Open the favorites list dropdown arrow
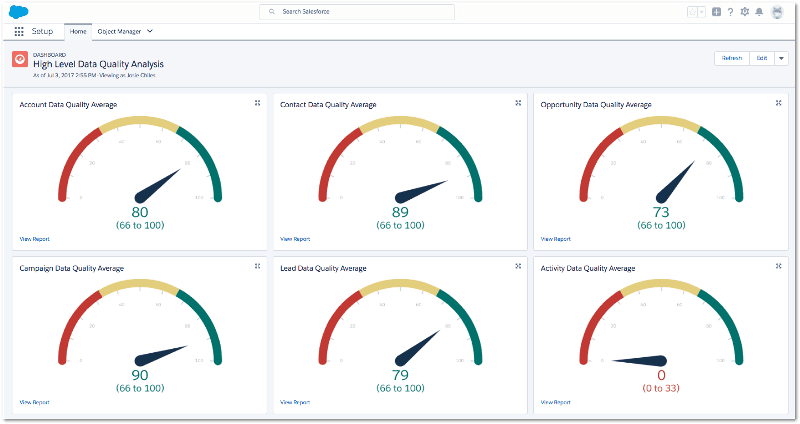This screenshot has height=424, width=800. (702, 12)
